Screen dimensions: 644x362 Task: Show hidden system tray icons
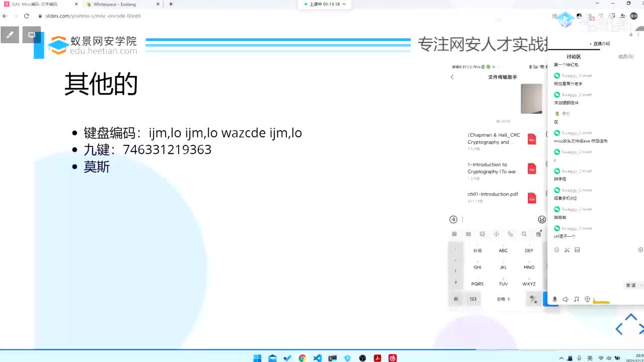[561, 358]
